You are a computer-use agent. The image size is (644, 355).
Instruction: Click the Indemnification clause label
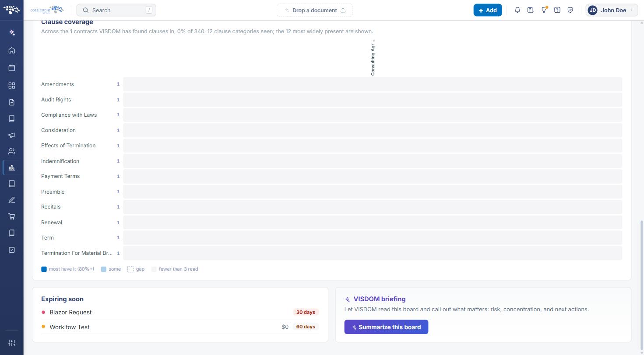pos(60,161)
